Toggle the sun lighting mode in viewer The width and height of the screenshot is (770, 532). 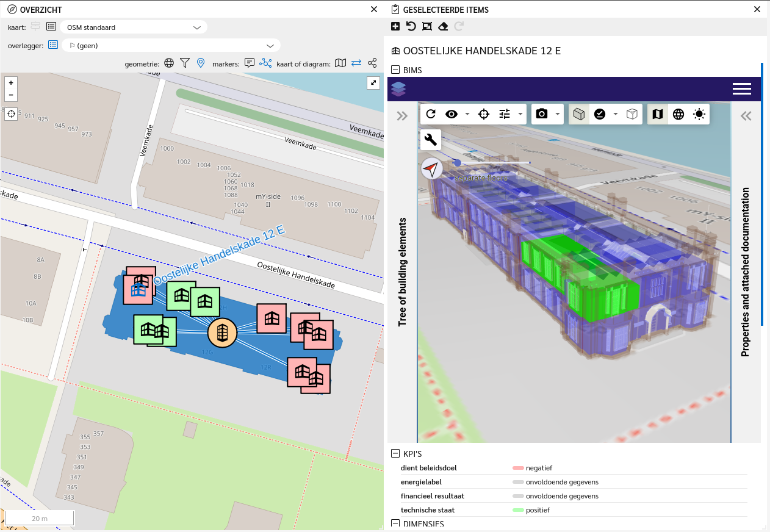coord(699,114)
